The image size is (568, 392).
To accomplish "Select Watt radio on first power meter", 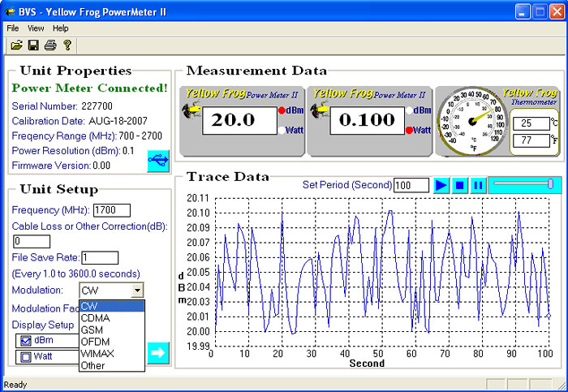I will (282, 131).
